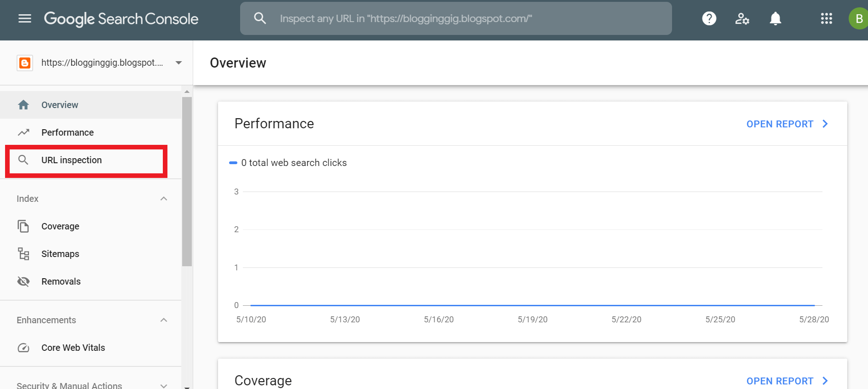Click the Performance card title

[x=274, y=124]
